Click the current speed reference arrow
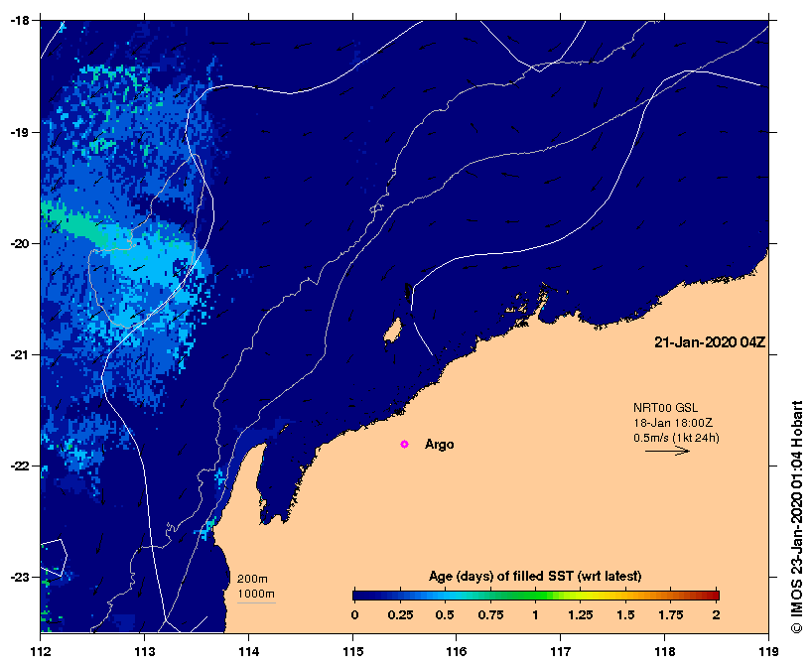 pyautogui.click(x=667, y=451)
